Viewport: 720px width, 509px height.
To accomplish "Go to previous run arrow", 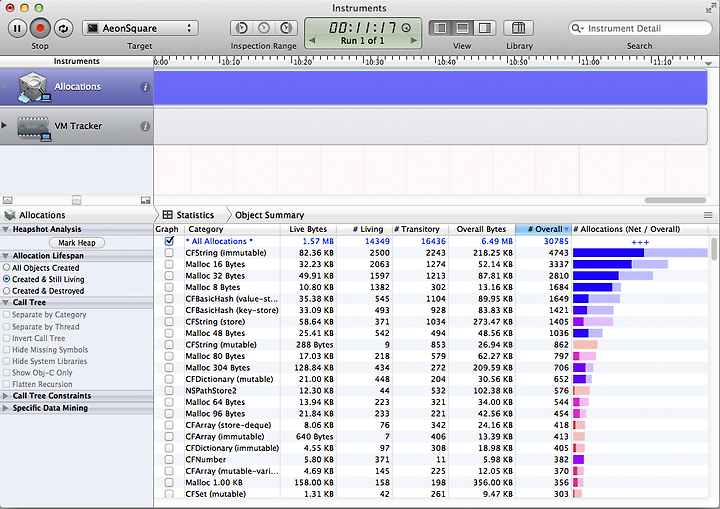I will 312,40.
